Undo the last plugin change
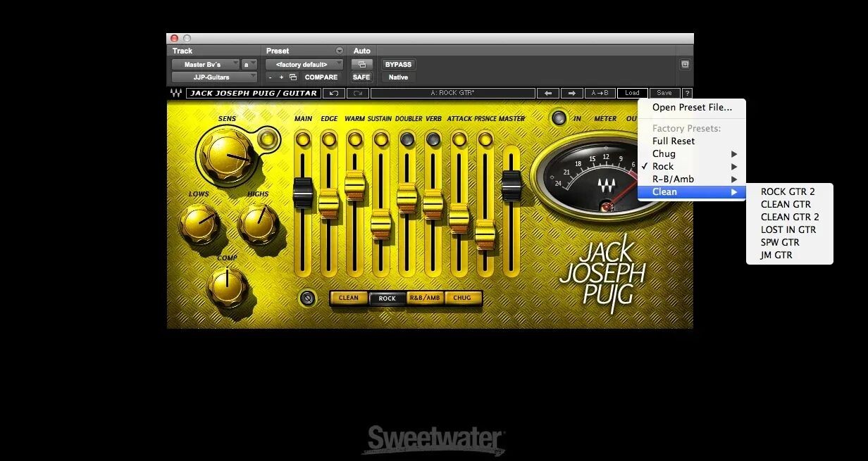Screen dimensions: 868x461 334,93
